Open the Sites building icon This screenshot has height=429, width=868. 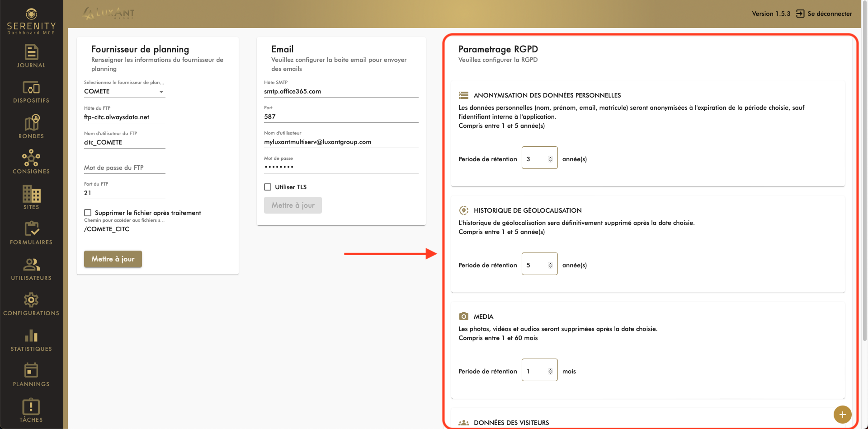[31, 194]
